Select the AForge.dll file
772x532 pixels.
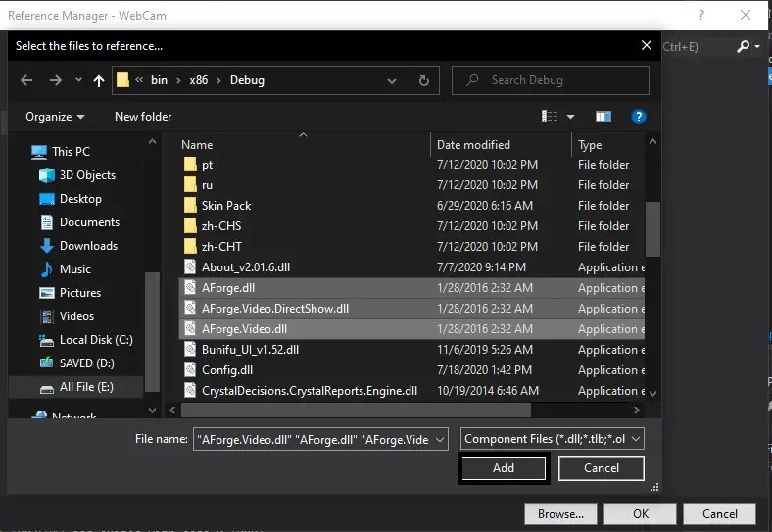tap(411, 288)
